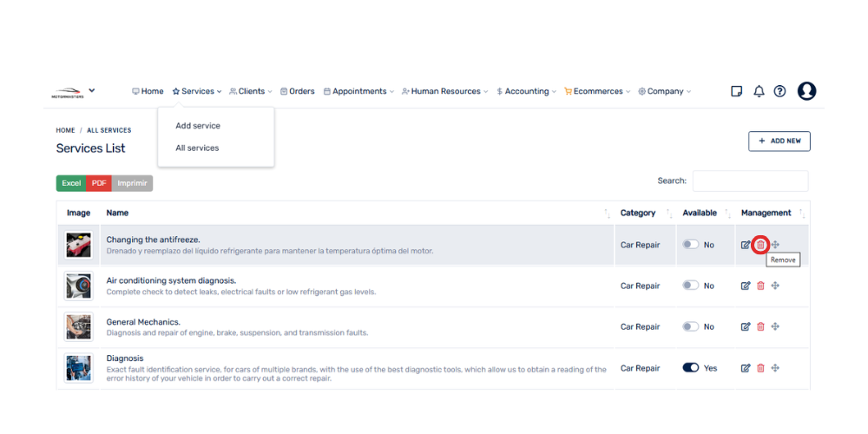Viewport: 868px width, 434px height.
Task: Select Add service from Services menu
Action: coord(198,126)
